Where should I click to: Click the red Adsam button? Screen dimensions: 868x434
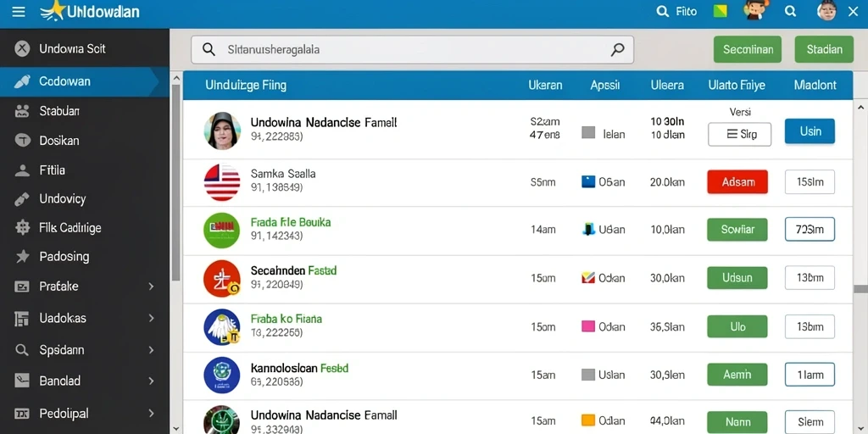pyautogui.click(x=737, y=181)
